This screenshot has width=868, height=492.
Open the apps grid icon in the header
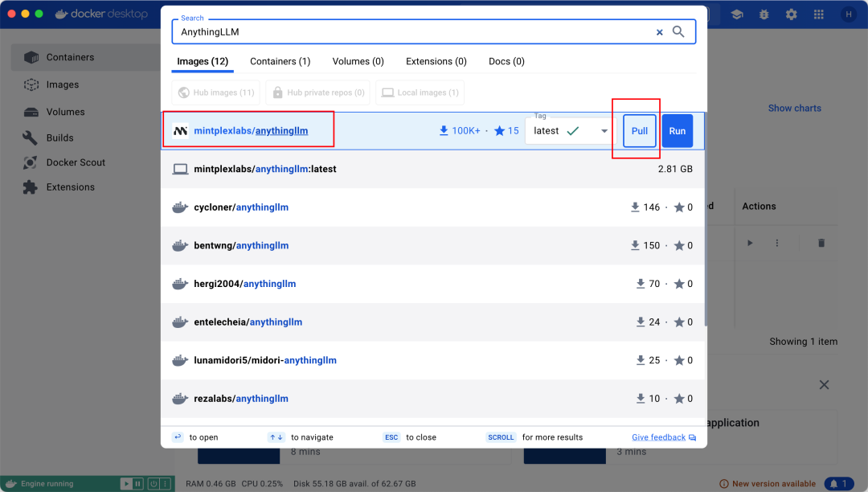pos(819,14)
